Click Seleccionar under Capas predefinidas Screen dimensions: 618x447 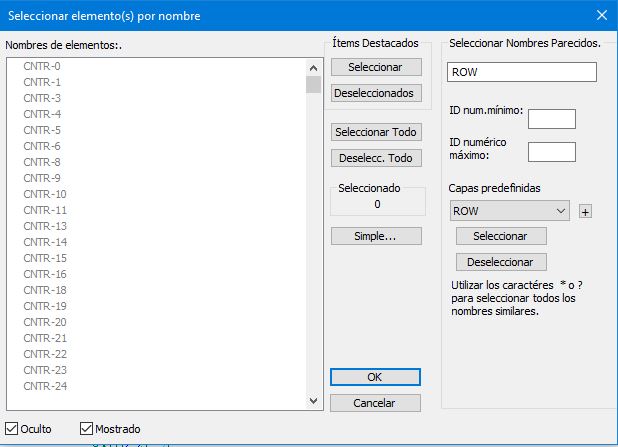[501, 236]
